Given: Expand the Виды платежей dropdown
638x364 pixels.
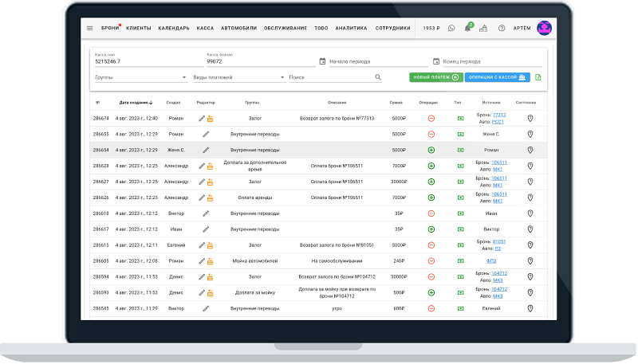Looking at the screenshot, I should click(239, 77).
